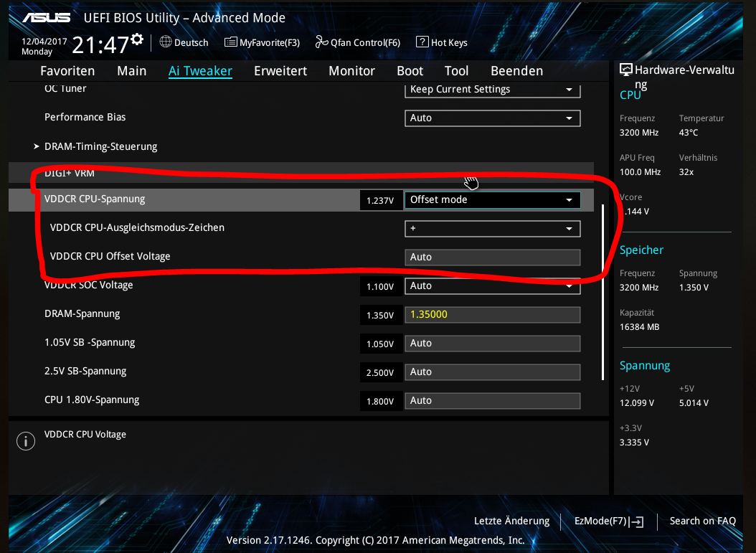Viewport: 756px width, 553px height.
Task: Open the Boot tab
Action: 410,71
